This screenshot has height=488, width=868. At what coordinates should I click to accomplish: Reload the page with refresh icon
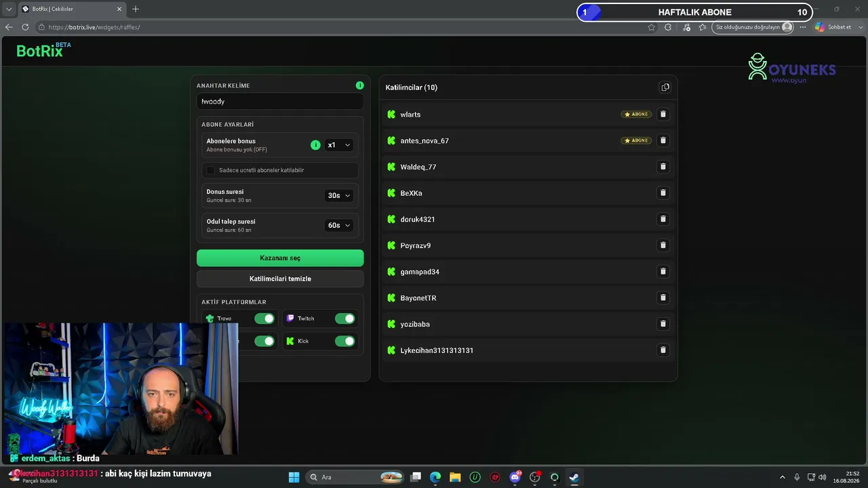(25, 27)
